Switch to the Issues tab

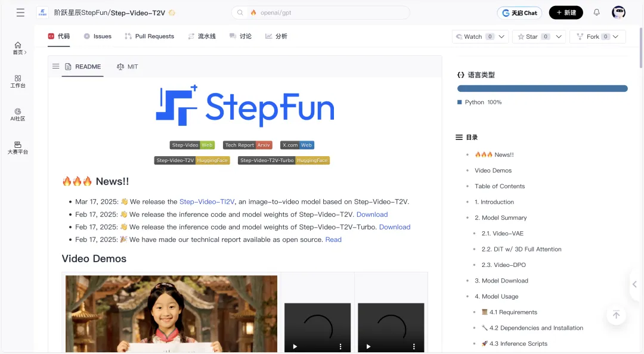pyautogui.click(x=97, y=36)
